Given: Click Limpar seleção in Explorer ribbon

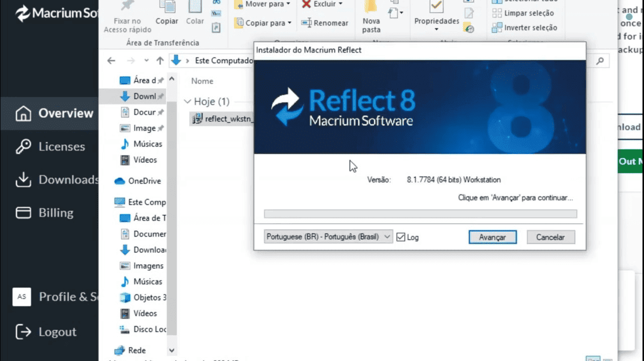Looking at the screenshot, I should click(523, 13).
